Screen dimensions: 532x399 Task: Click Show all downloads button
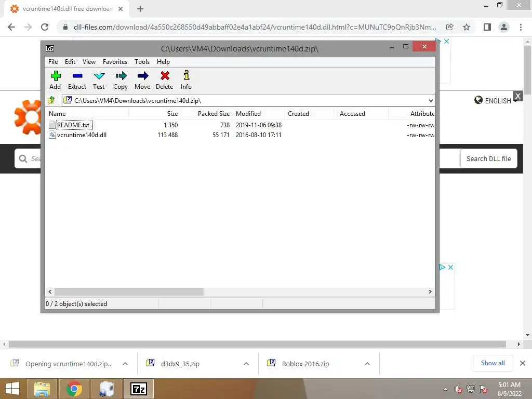(493, 363)
